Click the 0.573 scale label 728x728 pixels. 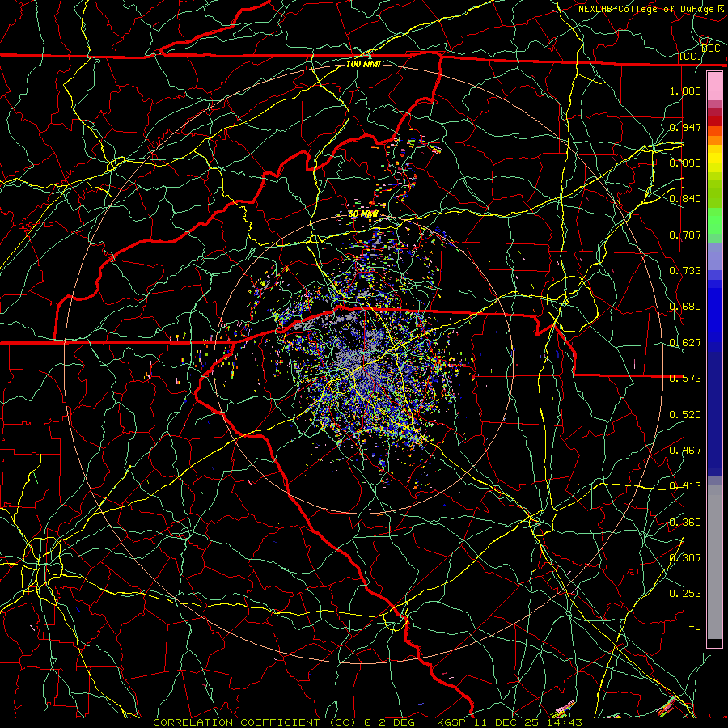point(685,379)
